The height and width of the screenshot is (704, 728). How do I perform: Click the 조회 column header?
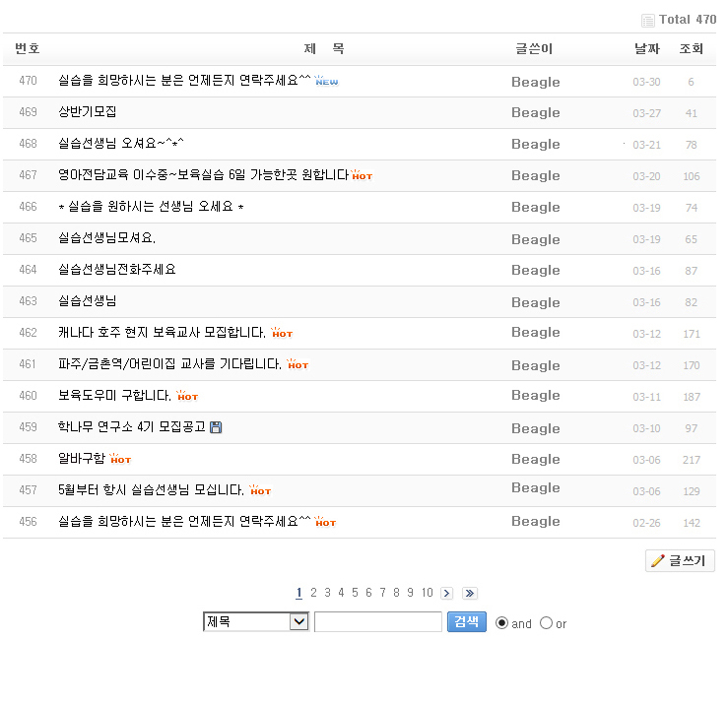coord(692,48)
